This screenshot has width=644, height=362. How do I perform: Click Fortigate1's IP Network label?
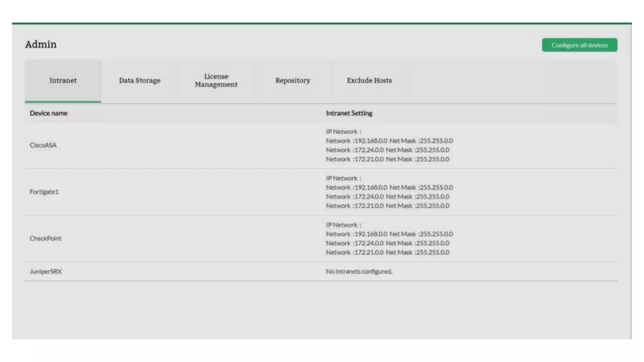pos(343,178)
